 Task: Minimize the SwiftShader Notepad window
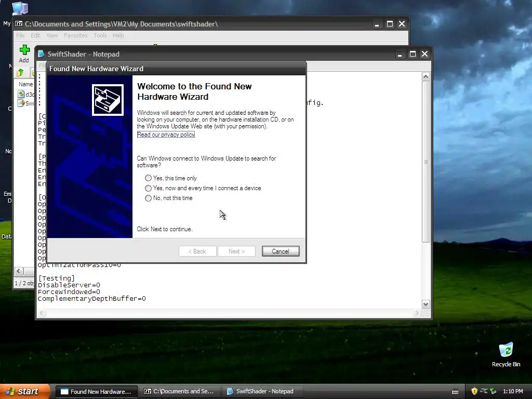400,54
